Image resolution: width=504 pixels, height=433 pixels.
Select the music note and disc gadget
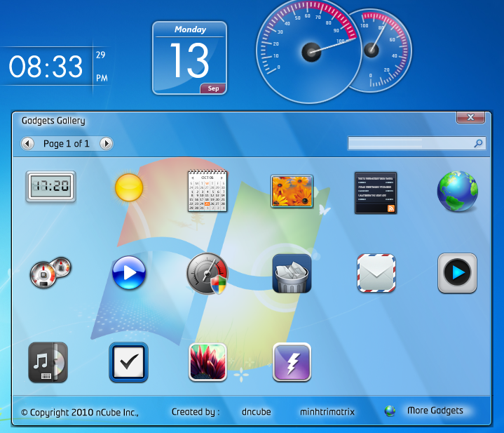(x=48, y=362)
